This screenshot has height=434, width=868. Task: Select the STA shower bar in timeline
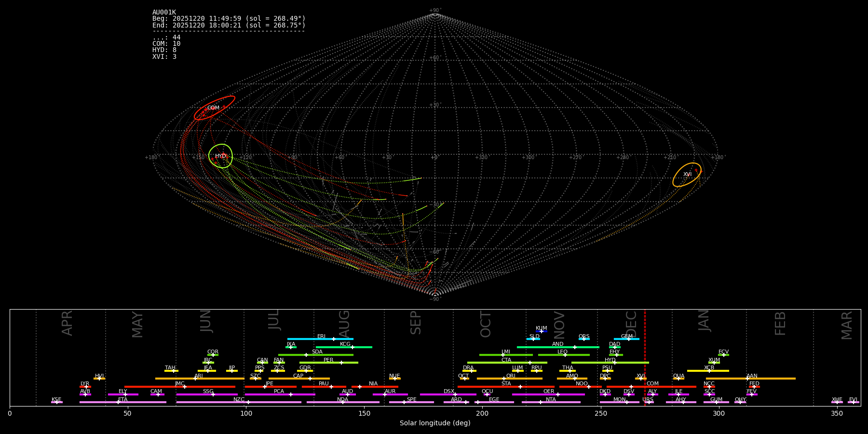coord(506,387)
